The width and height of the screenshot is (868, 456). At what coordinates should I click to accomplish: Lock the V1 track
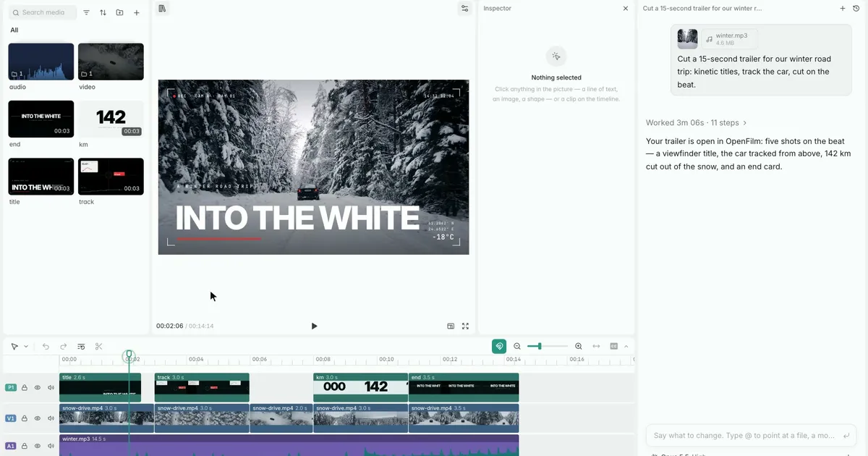pyautogui.click(x=25, y=418)
